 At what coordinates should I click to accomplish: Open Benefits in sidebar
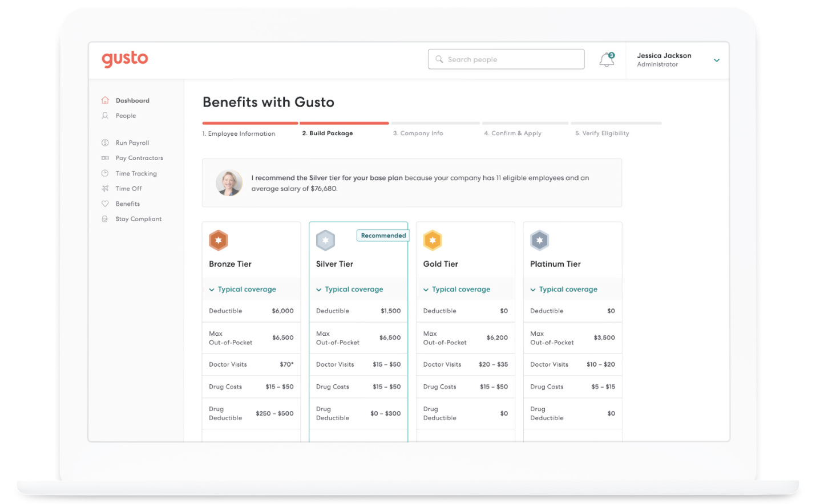[128, 204]
